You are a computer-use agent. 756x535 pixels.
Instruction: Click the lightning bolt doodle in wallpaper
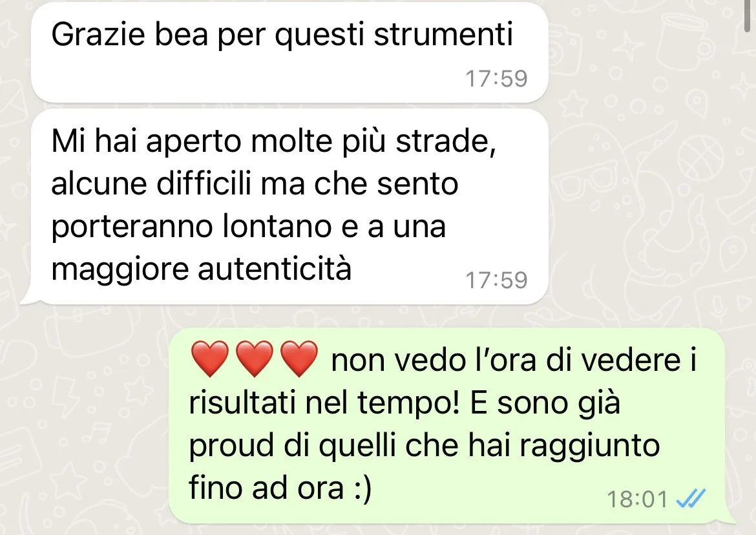[x=65, y=395]
